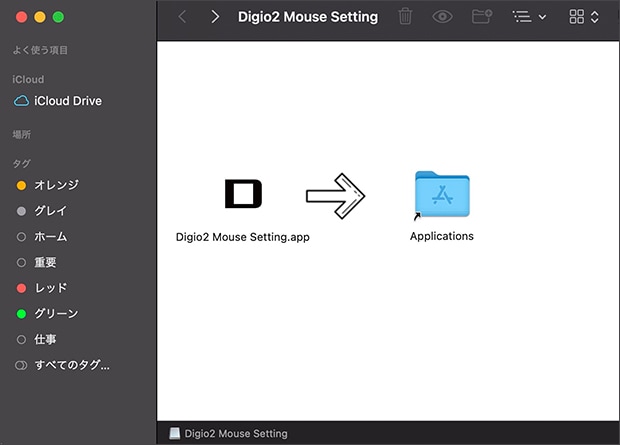
Task: Select the グリーン tag
Action: [x=56, y=314]
